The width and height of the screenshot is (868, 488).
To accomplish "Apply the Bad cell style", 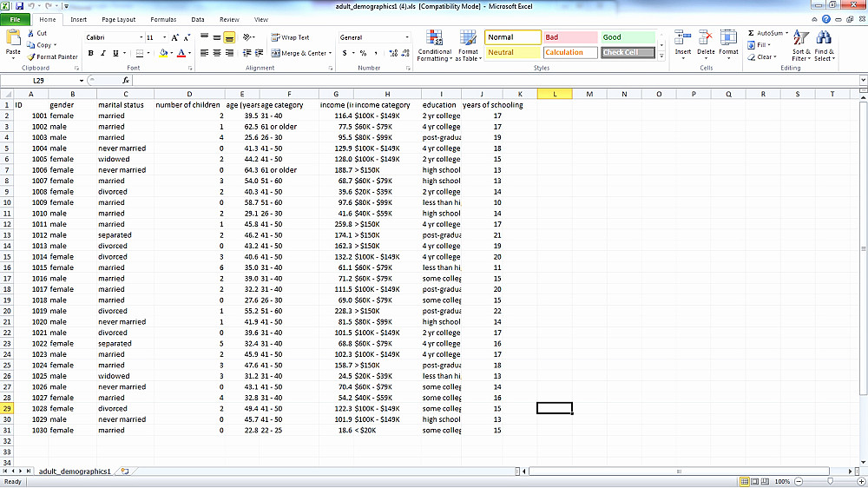I will pyautogui.click(x=571, y=37).
